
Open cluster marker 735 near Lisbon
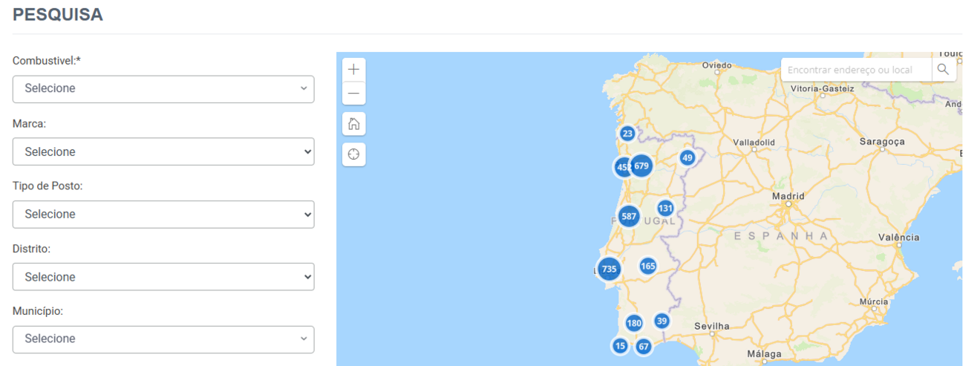[x=609, y=269]
